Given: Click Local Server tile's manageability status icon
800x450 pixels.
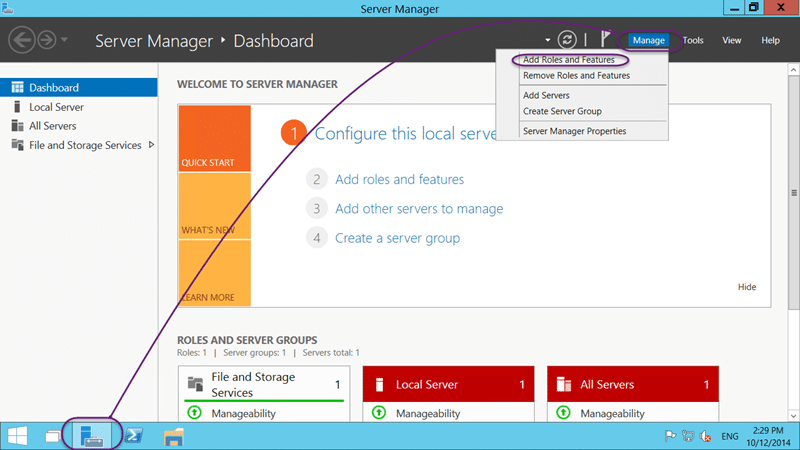Looking at the screenshot, I should pyautogui.click(x=379, y=412).
